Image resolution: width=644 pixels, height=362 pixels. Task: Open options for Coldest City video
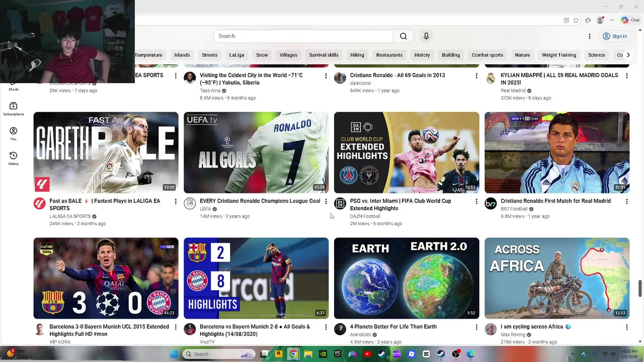click(x=326, y=76)
